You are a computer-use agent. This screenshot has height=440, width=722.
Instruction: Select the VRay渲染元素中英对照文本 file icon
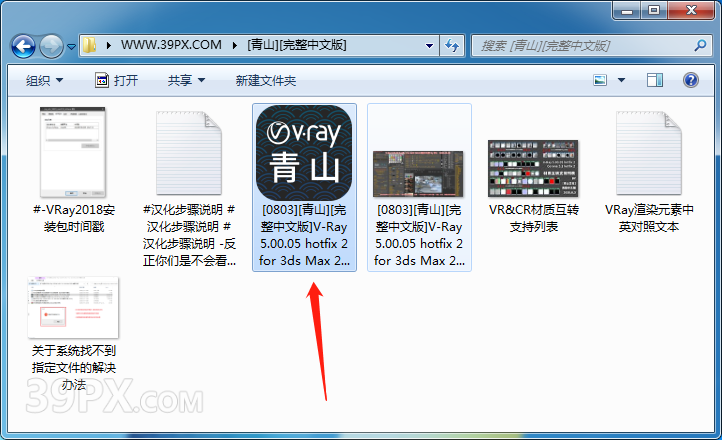[649, 153]
